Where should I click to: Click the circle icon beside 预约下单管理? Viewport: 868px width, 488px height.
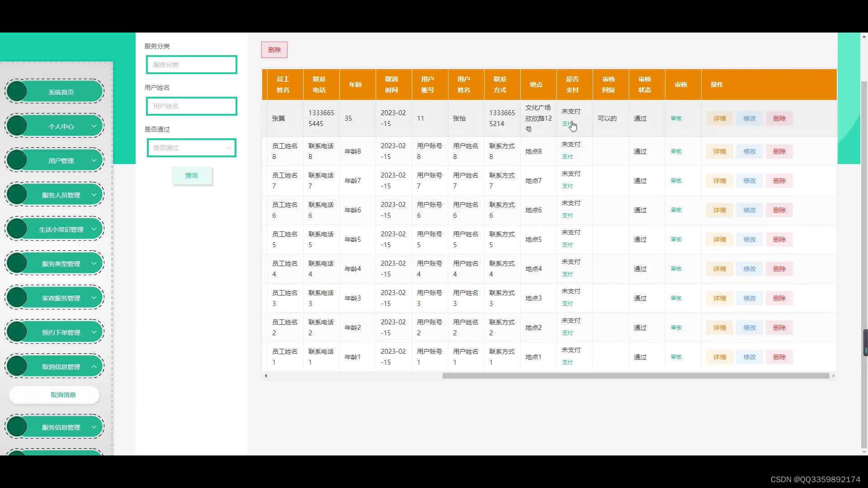tap(17, 332)
